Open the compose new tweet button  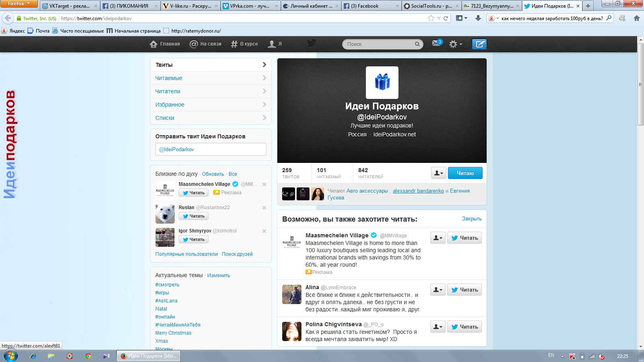(x=479, y=44)
